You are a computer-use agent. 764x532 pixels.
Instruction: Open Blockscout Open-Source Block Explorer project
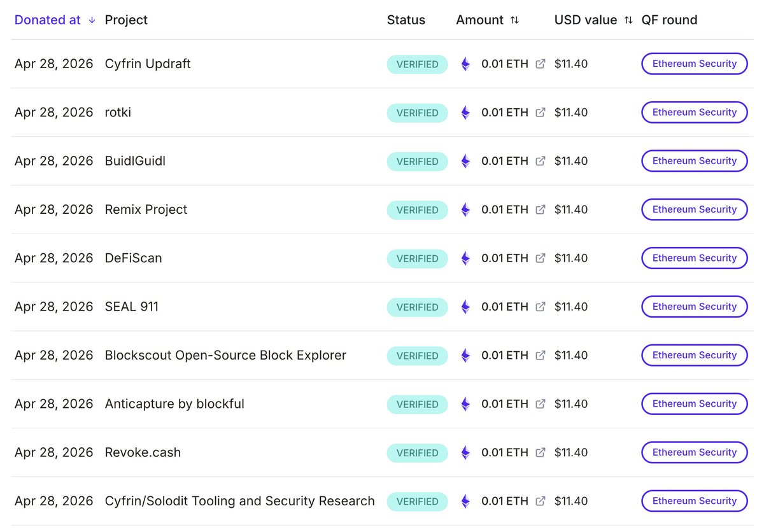pyautogui.click(x=225, y=355)
